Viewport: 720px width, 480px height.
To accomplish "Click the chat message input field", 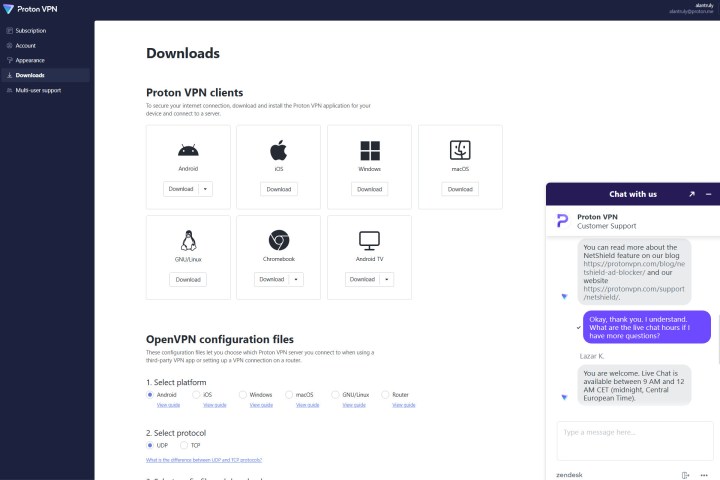I will 635,440.
